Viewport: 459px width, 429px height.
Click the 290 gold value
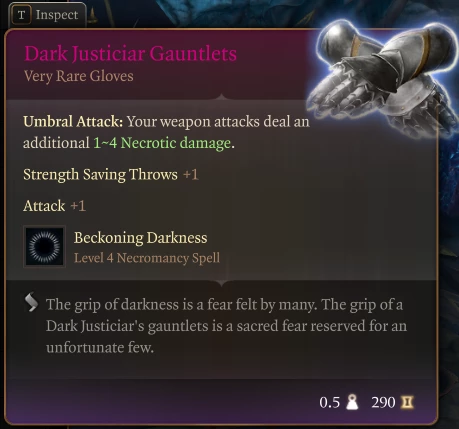point(383,402)
